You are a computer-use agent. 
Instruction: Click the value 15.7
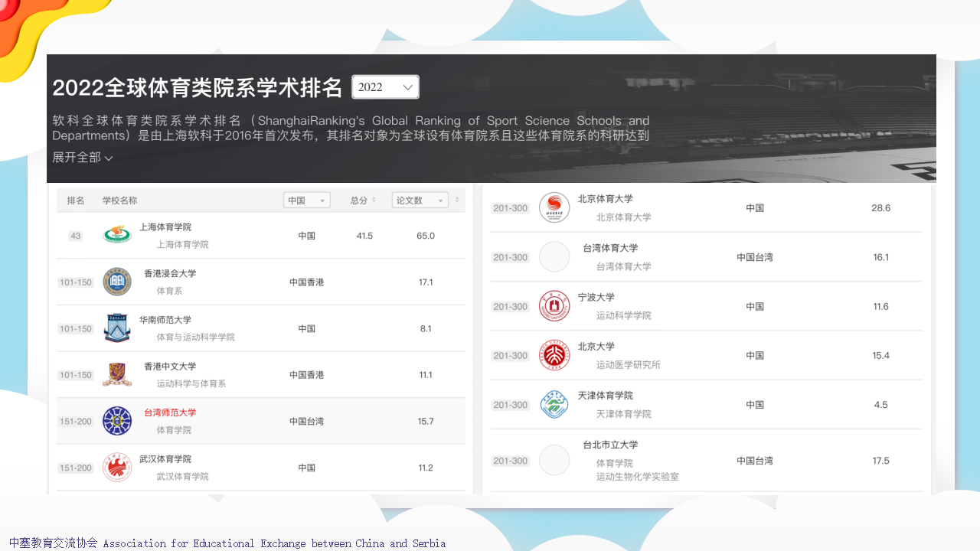click(426, 422)
